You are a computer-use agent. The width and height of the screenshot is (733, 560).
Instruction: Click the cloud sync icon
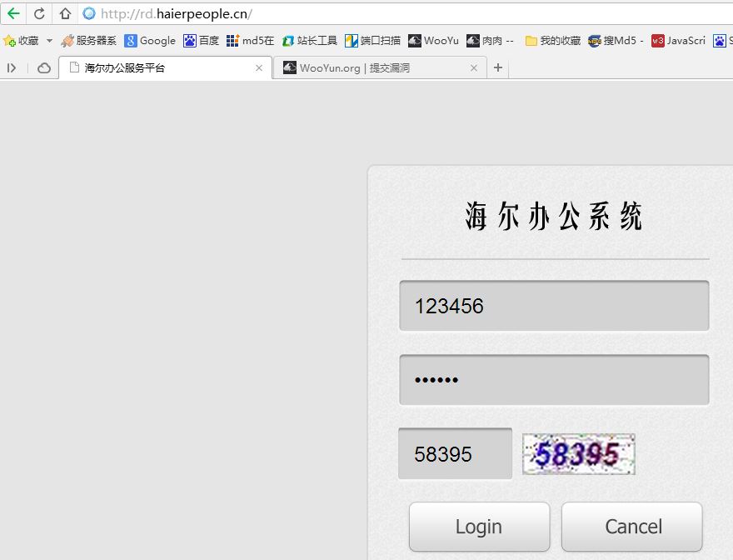click(x=44, y=68)
